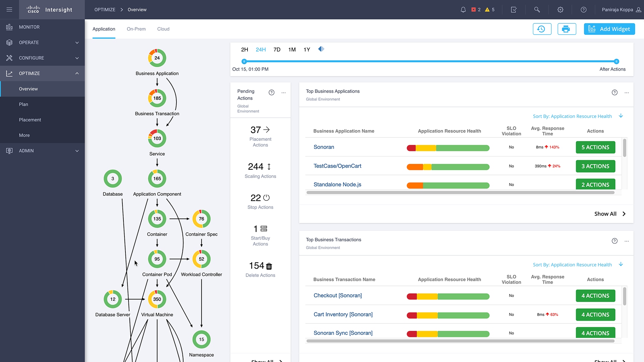The image size is (644, 362).
Task: Open Paniraja Koppa user profile
Action: coord(621,10)
